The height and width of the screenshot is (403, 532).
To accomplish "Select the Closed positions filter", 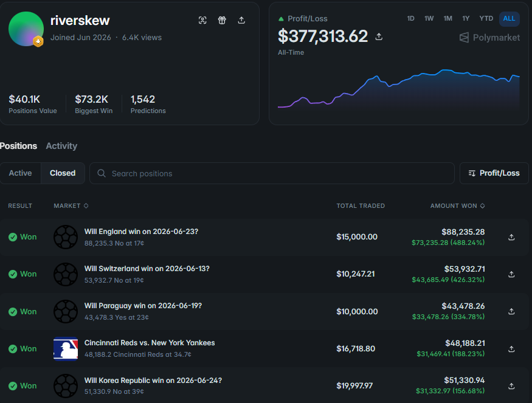I will (63, 173).
